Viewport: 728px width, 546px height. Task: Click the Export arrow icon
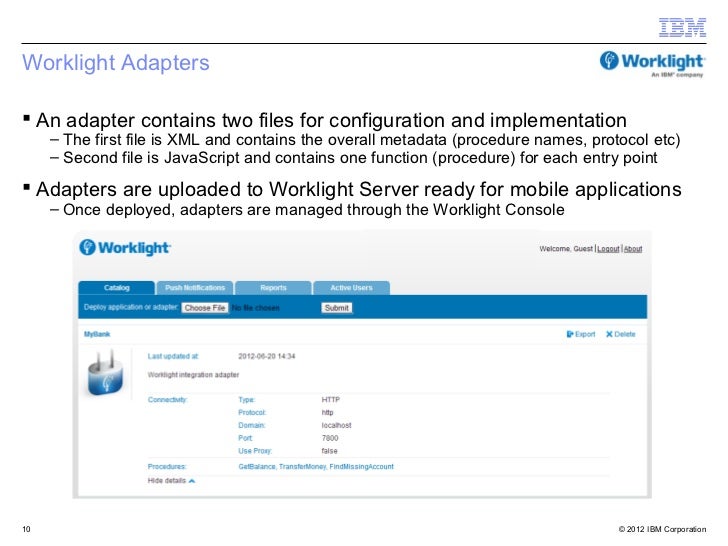coord(570,334)
